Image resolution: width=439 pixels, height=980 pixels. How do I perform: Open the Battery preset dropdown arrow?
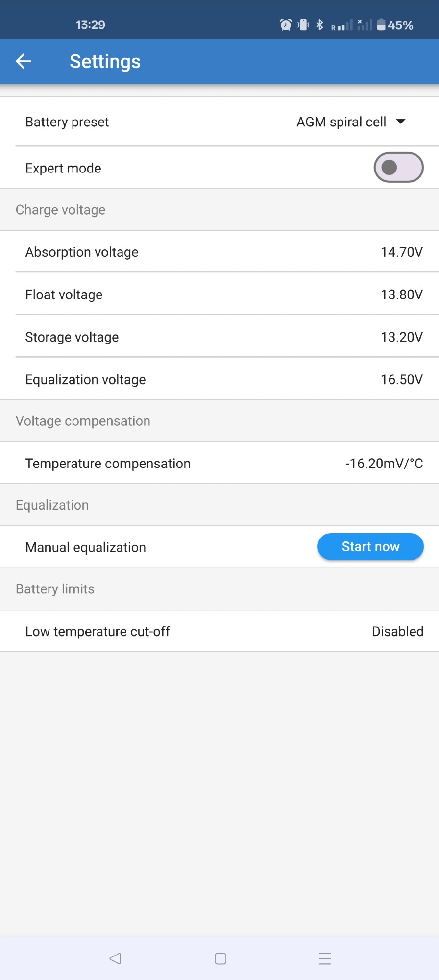click(x=401, y=122)
